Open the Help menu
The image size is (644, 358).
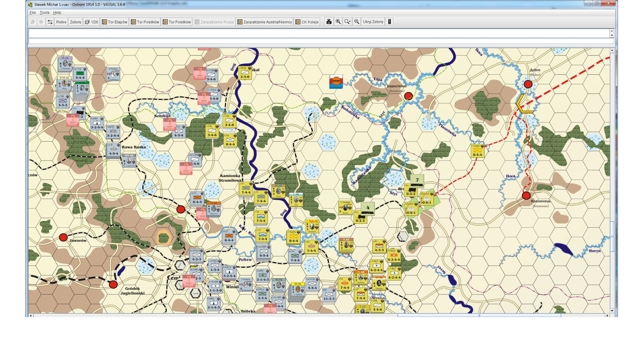click(57, 13)
